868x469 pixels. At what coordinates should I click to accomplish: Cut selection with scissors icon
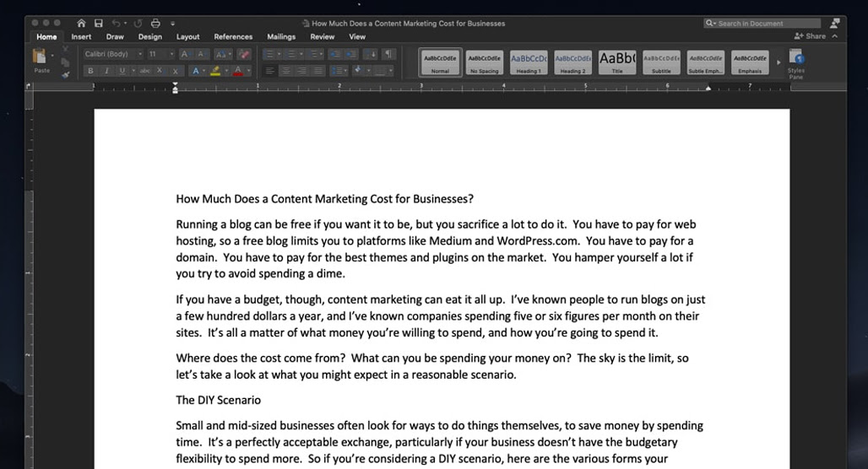(x=65, y=49)
